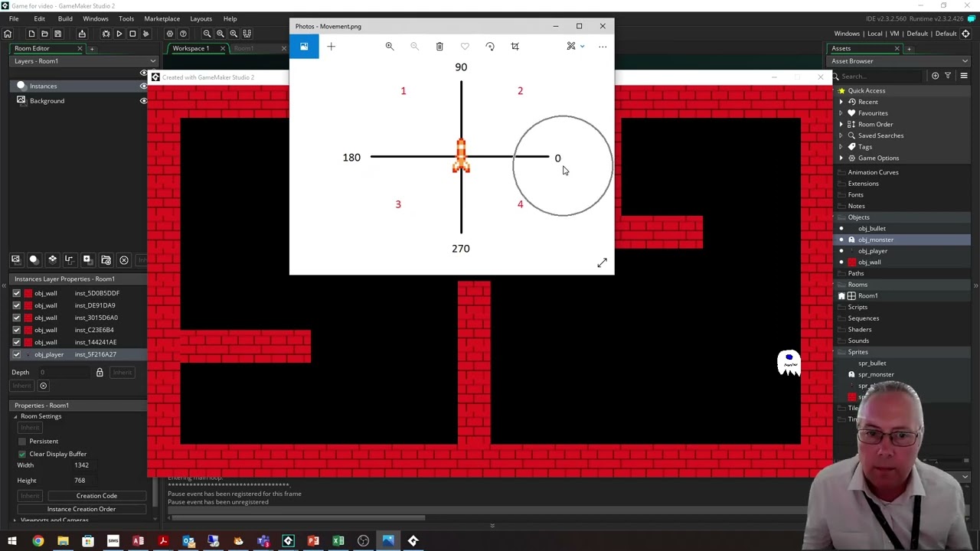Create a new Instance layer icon
Screen dimensions: 980x551
click(x=33, y=260)
